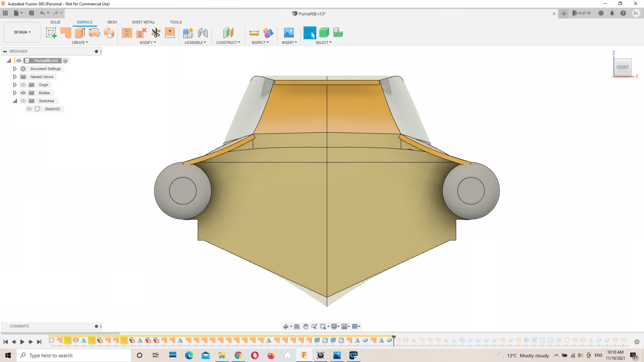Image resolution: width=644 pixels, height=362 pixels.
Task: Switch to the TOOLS tab
Action: [176, 22]
